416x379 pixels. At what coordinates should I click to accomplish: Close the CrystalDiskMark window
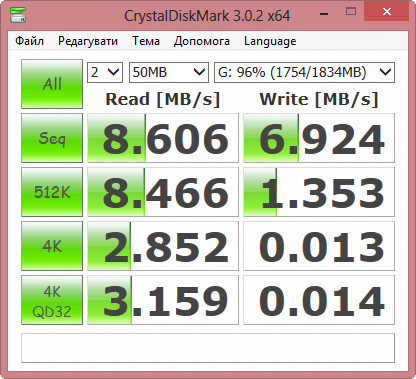point(387,12)
